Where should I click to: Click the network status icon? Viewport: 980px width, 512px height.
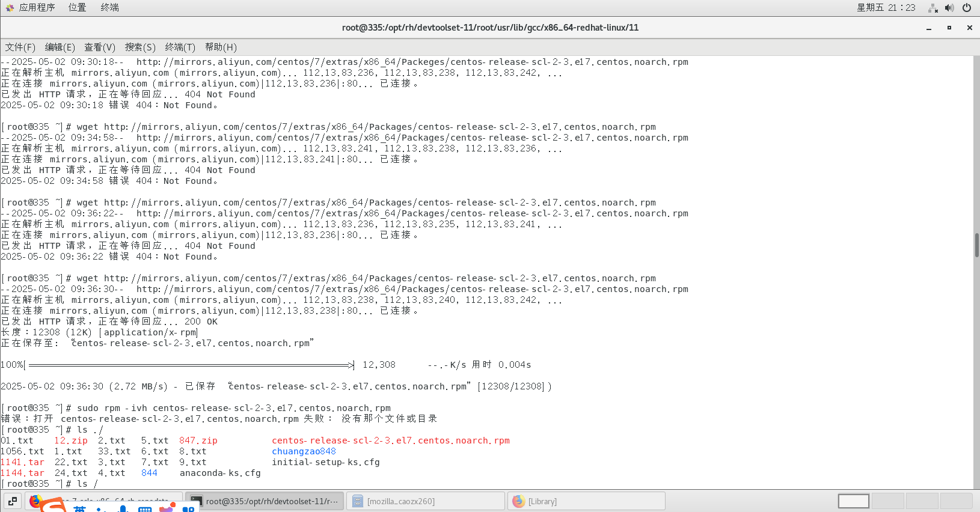(x=933, y=8)
